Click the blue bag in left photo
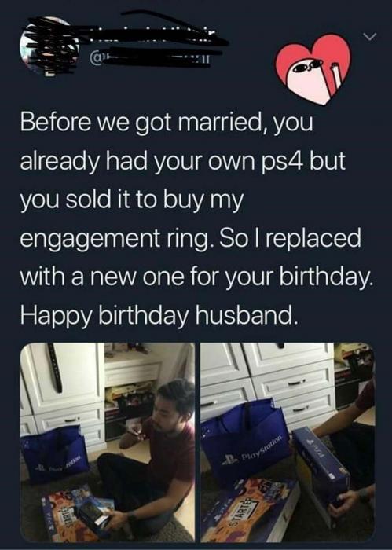The width and height of the screenshot is (392, 550). (54, 454)
